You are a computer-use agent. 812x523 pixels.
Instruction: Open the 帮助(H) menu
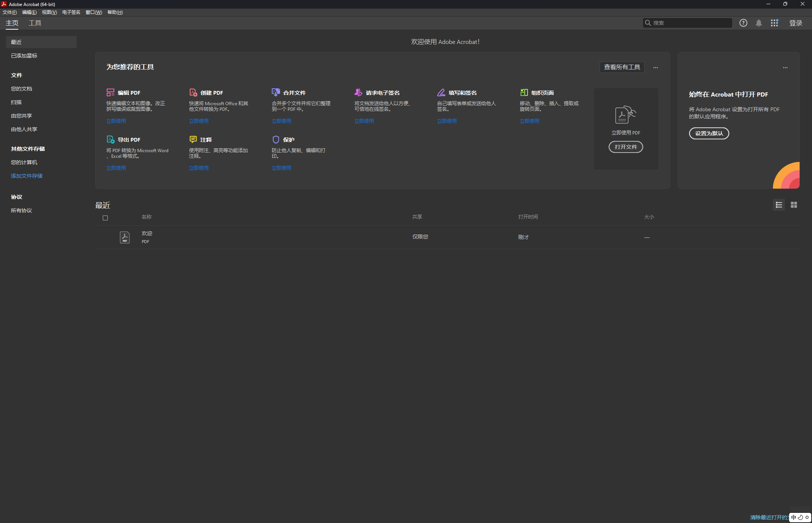pos(115,12)
